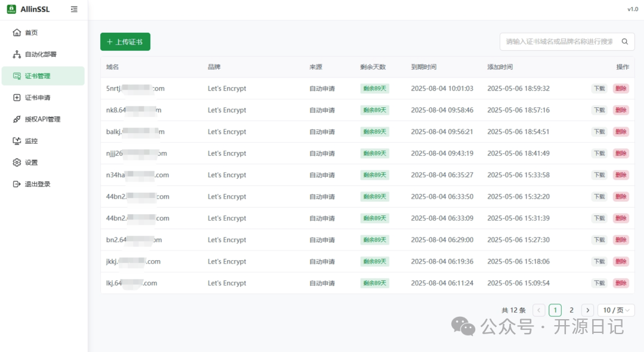This screenshot has height=352, width=644.
Task: Go to next page with right chevron
Action: tap(587, 310)
